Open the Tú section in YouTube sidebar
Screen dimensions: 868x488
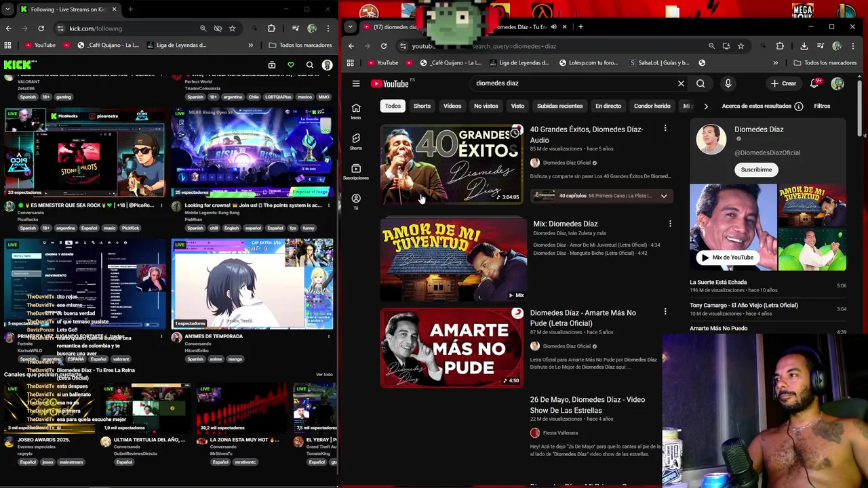coord(356,201)
